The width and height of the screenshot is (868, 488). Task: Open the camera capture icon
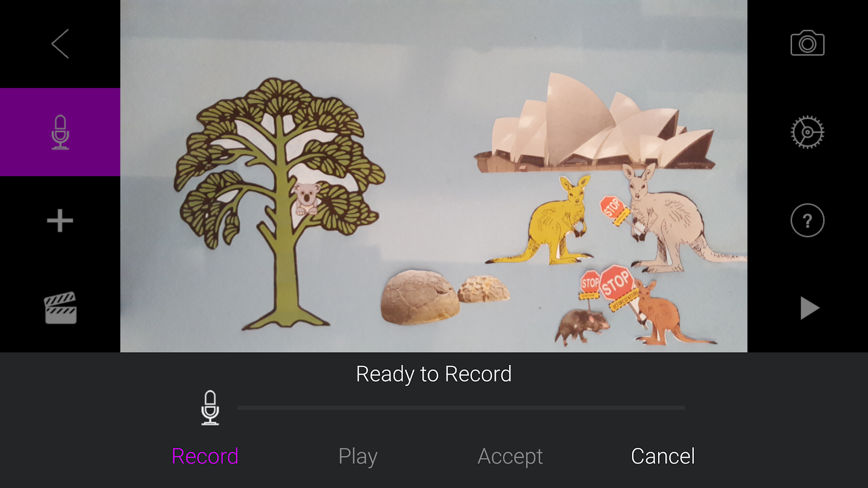[807, 43]
